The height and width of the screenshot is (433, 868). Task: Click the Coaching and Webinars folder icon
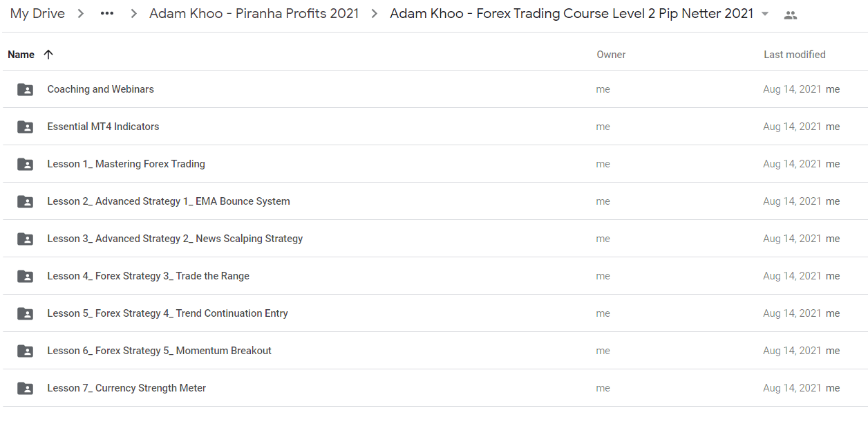tap(25, 89)
